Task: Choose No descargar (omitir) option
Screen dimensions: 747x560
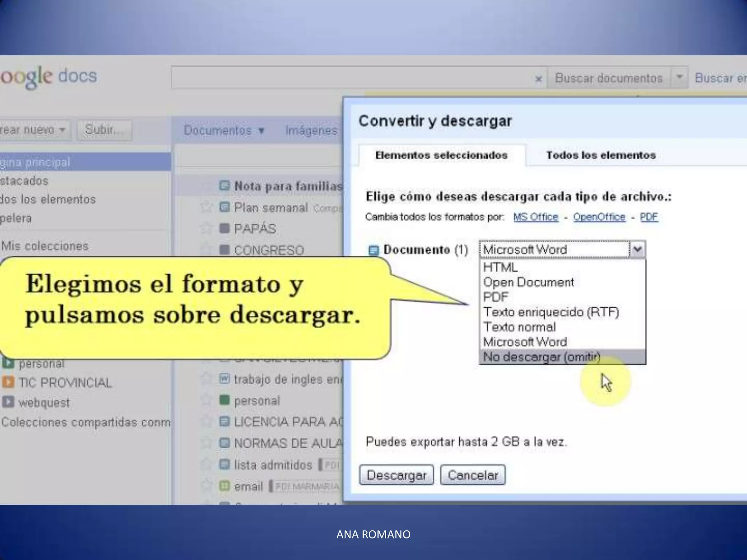Action: pyautogui.click(x=541, y=357)
